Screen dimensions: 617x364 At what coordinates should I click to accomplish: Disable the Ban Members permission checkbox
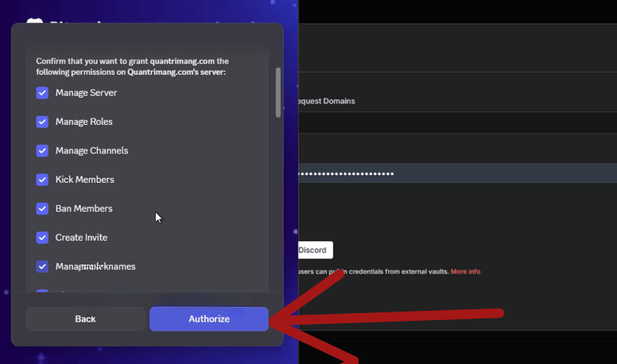tap(42, 208)
